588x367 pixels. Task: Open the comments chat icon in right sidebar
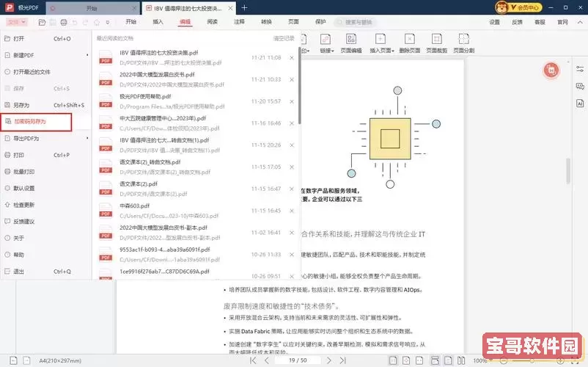tap(580, 87)
